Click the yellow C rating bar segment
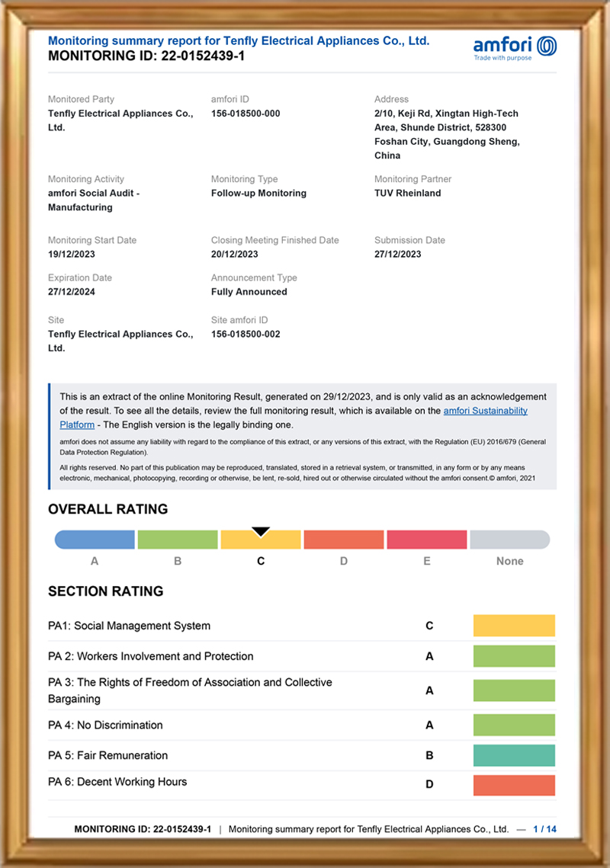 [261, 541]
